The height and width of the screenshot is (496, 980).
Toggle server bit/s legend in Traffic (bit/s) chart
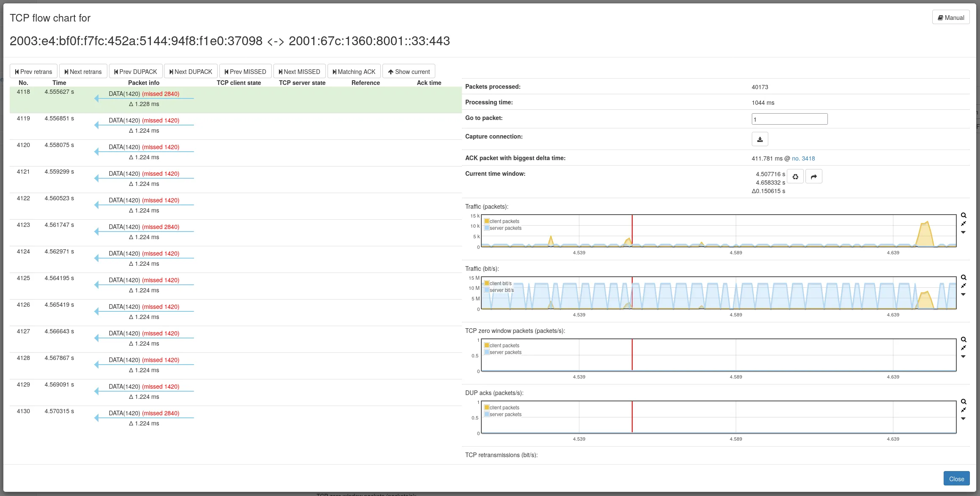(501, 290)
